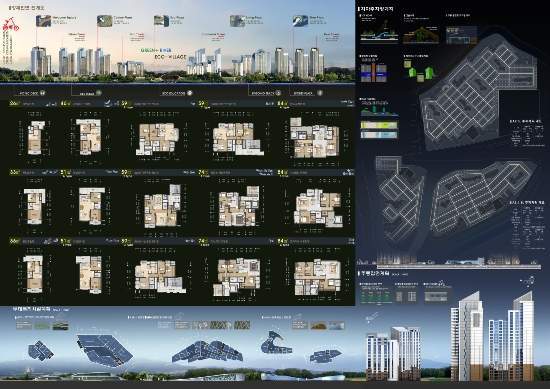Select the curved hook-shaped isometric plan
Image resolution: width=550 pixels, height=389 pixels.
[276, 342]
